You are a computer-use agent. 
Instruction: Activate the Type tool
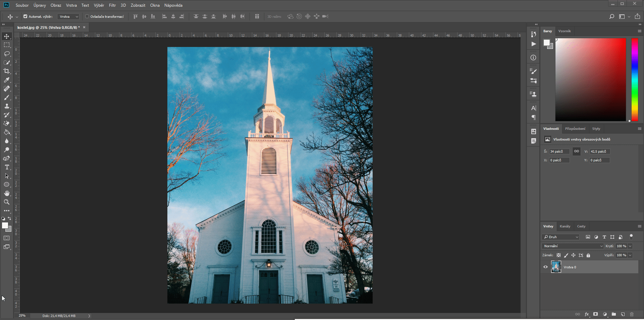coord(6,167)
